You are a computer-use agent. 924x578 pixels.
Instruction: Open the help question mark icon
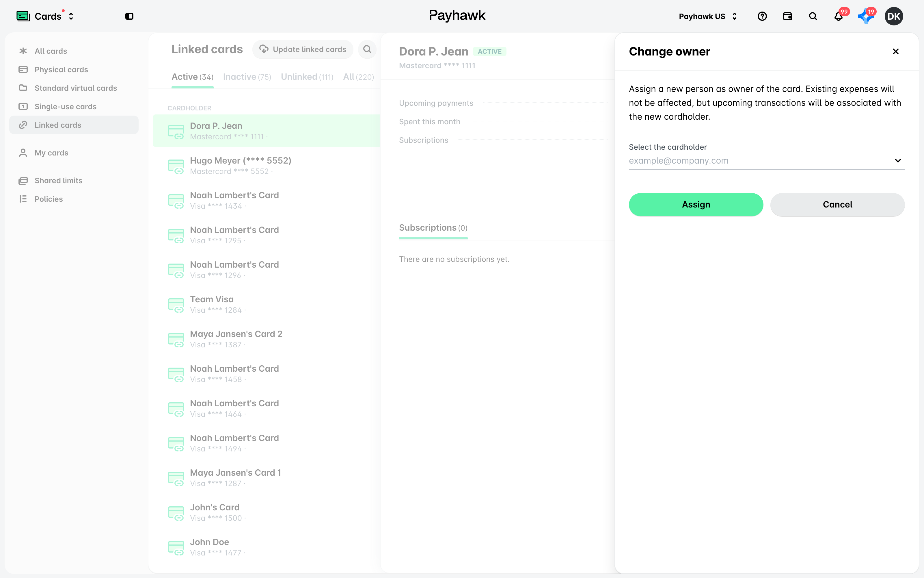click(762, 16)
